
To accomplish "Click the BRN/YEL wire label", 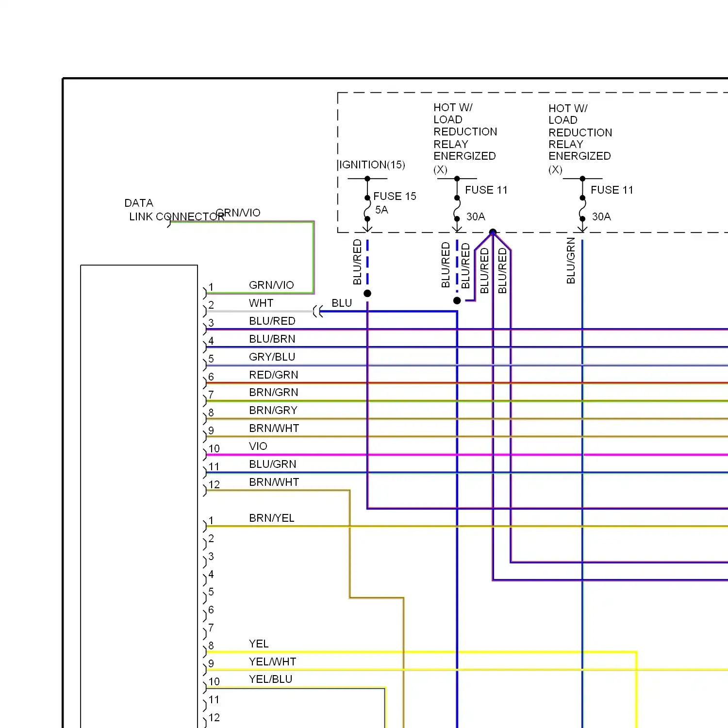I will [x=271, y=518].
